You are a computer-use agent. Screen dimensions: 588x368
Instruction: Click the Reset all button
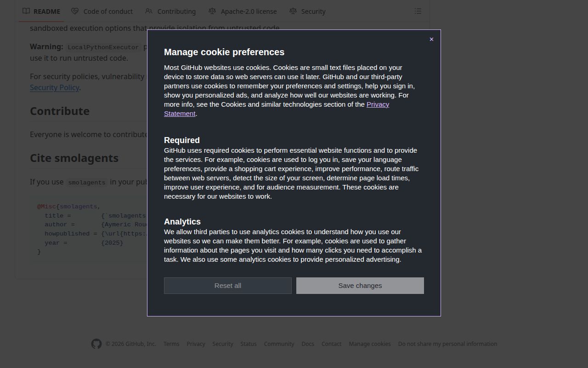pyautogui.click(x=228, y=286)
